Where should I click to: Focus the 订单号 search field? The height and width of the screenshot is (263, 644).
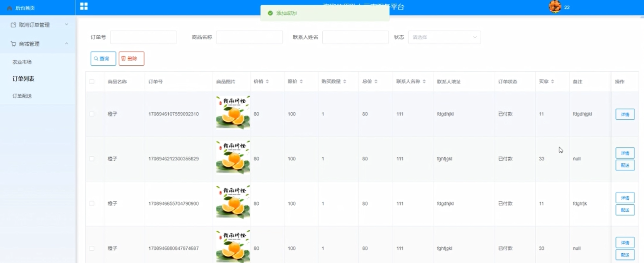[143, 37]
